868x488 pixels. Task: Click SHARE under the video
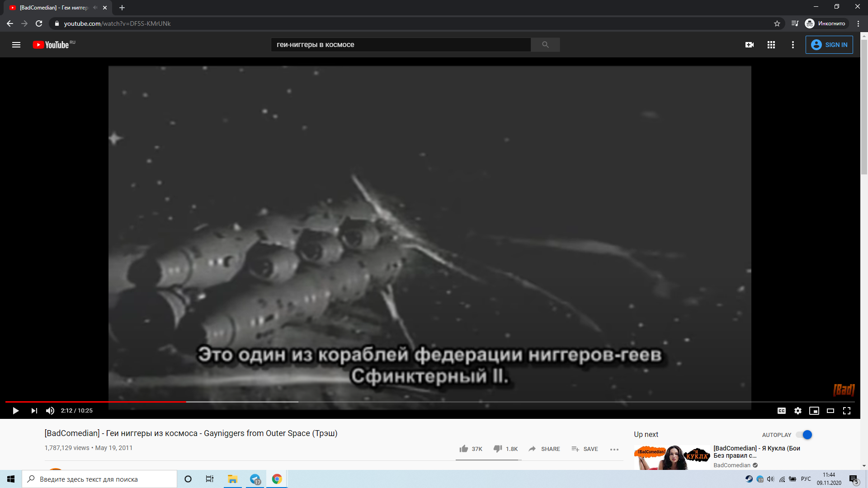click(544, 449)
